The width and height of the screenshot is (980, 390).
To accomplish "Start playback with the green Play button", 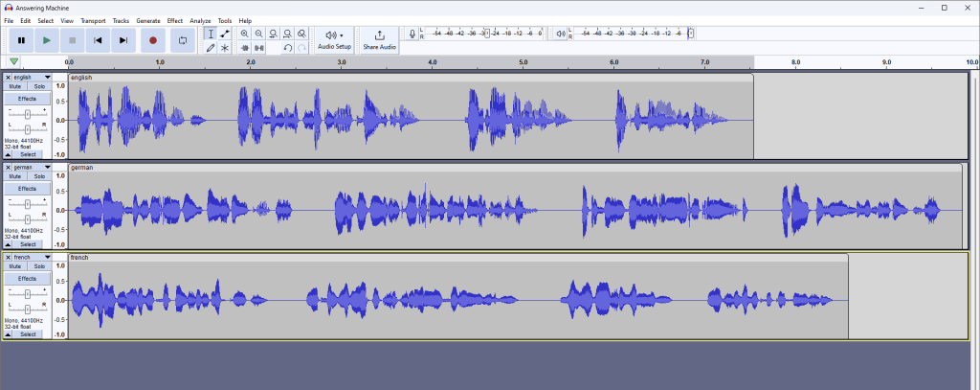I will pos(47,40).
